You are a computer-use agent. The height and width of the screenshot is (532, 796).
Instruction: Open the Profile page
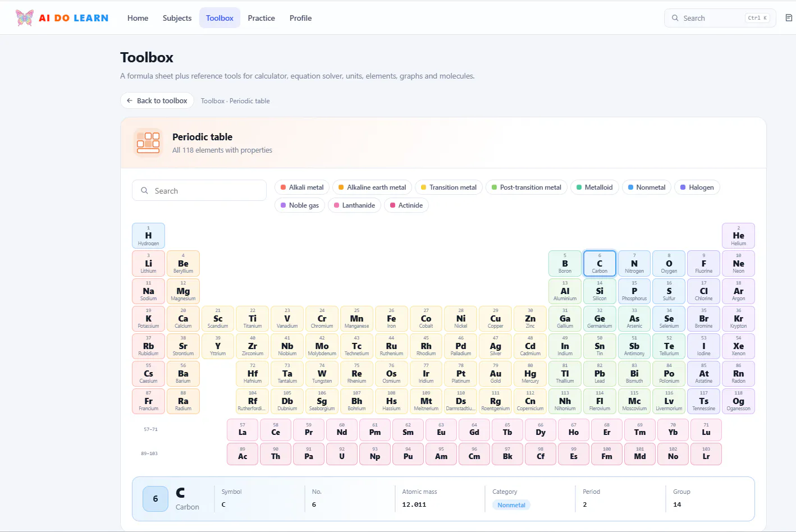(x=300, y=18)
